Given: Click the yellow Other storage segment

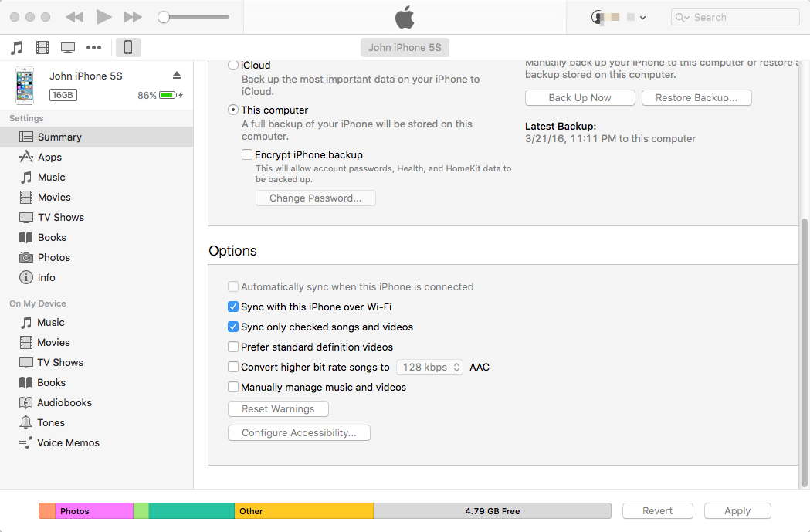Looking at the screenshot, I should [x=303, y=511].
